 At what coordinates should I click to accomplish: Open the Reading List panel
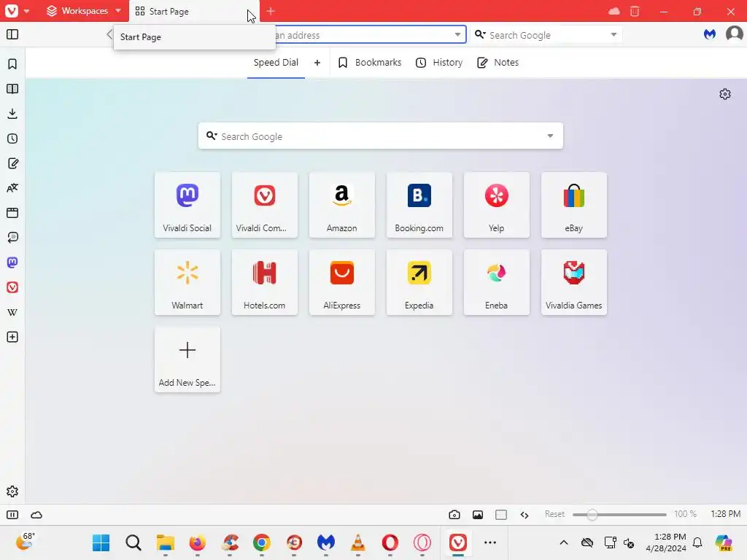(x=12, y=88)
